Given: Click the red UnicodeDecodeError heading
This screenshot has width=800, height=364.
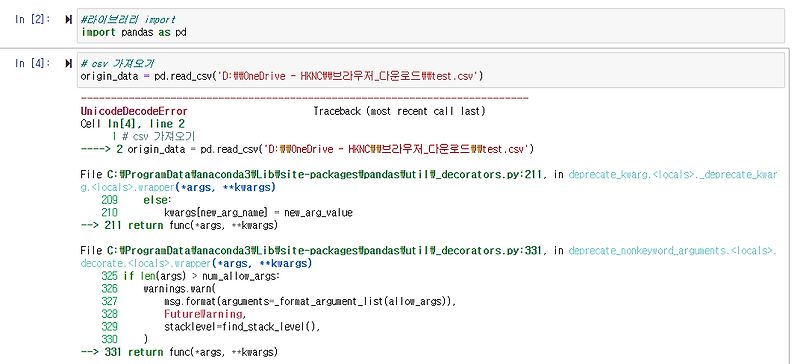Looking at the screenshot, I should point(134,111).
